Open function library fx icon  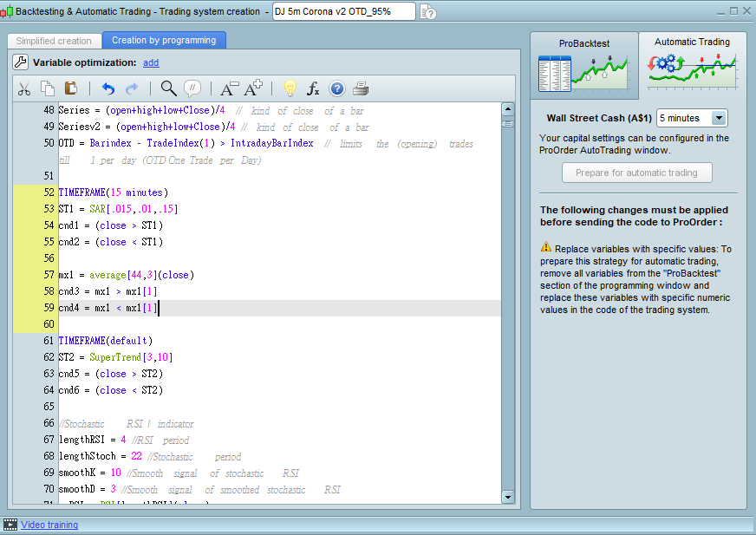point(313,88)
